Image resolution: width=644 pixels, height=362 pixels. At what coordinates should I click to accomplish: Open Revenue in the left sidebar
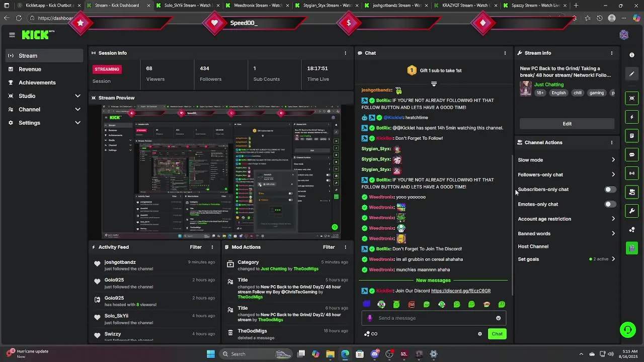click(x=44, y=69)
